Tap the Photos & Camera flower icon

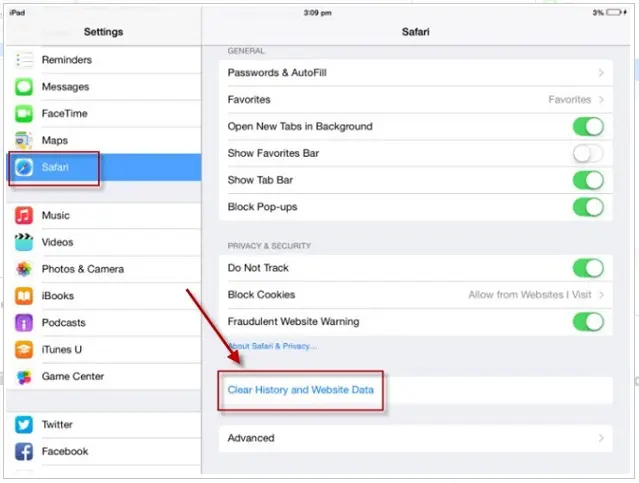coord(24,269)
